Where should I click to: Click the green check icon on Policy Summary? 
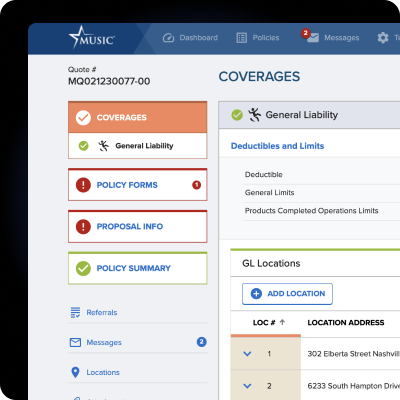pos(83,268)
